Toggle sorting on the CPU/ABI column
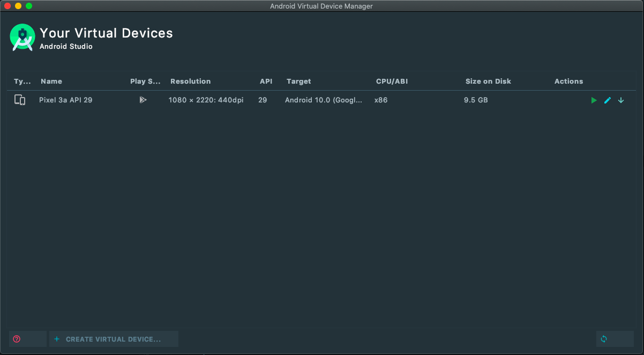The image size is (644, 355). pos(392,81)
